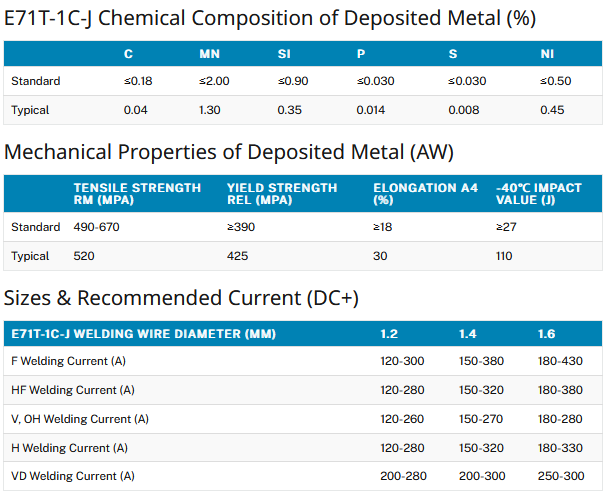
Task: Select the MN column header
Action: 209,55
